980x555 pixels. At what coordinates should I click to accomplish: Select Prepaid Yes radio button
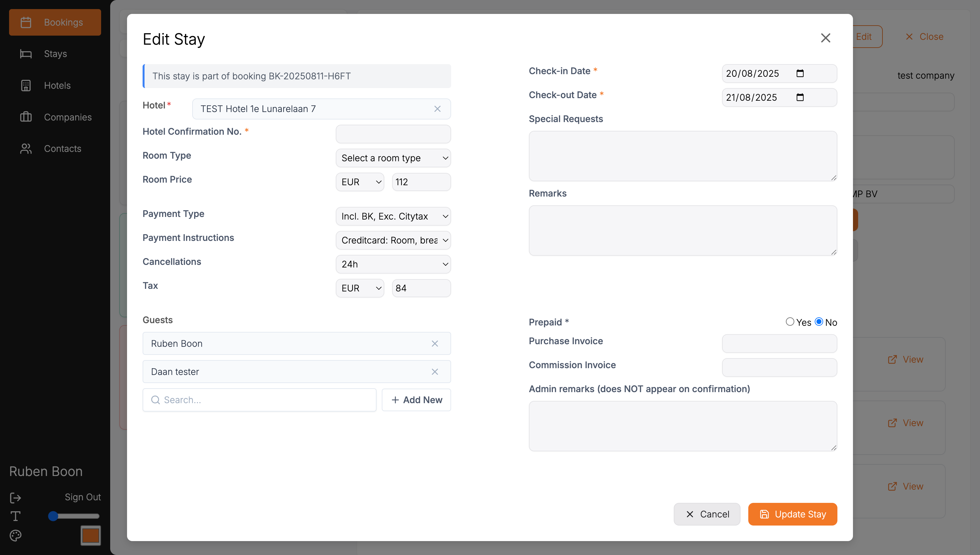pos(790,322)
